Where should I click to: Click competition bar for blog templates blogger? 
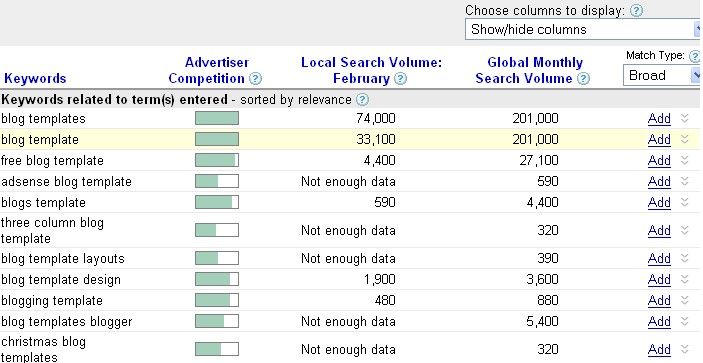pyautogui.click(x=217, y=322)
